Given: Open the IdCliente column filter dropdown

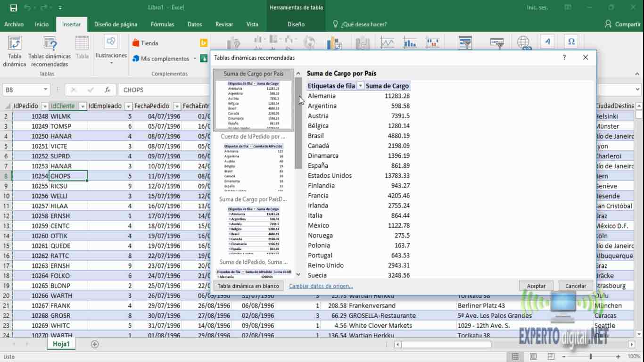Looking at the screenshot, I should click(x=82, y=106).
